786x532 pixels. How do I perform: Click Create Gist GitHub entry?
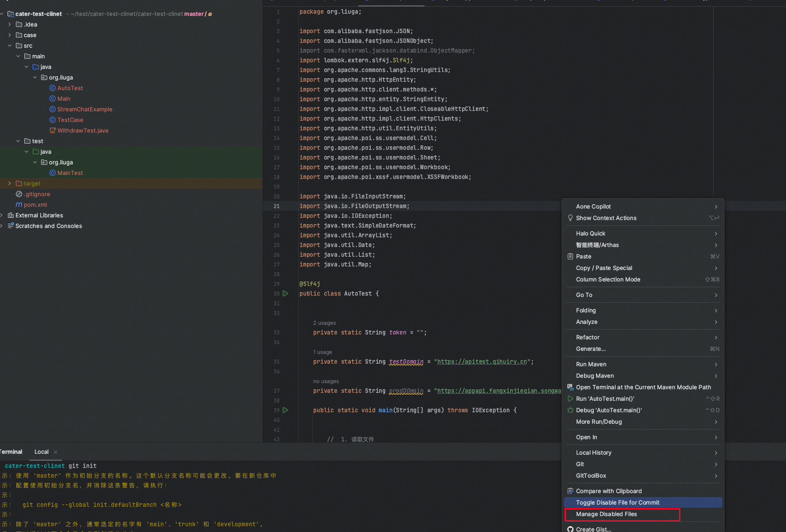(643, 529)
